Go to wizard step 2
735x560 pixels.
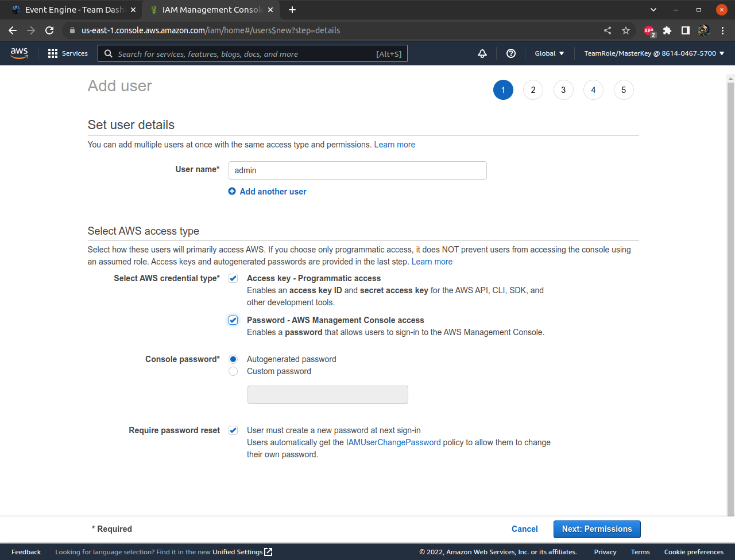(x=533, y=90)
